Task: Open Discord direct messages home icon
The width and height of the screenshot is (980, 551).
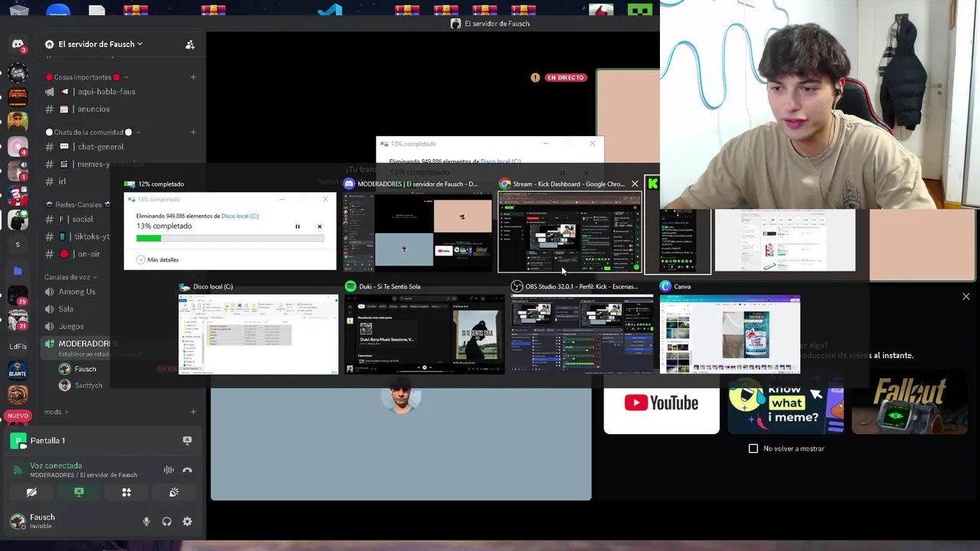Action: point(18,45)
